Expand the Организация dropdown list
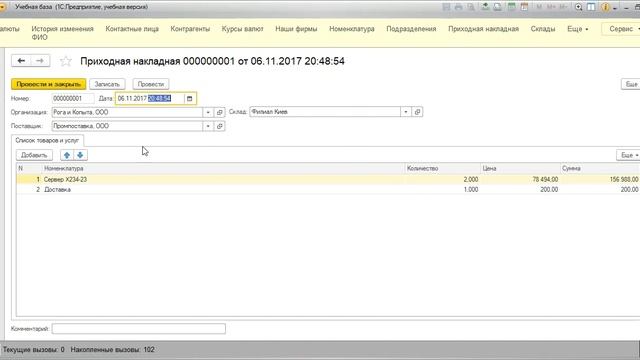Viewport: 640px width, 360px height. [208, 112]
